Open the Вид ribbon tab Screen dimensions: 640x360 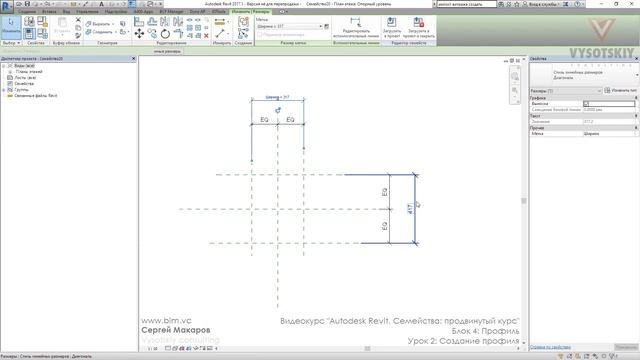click(66, 11)
